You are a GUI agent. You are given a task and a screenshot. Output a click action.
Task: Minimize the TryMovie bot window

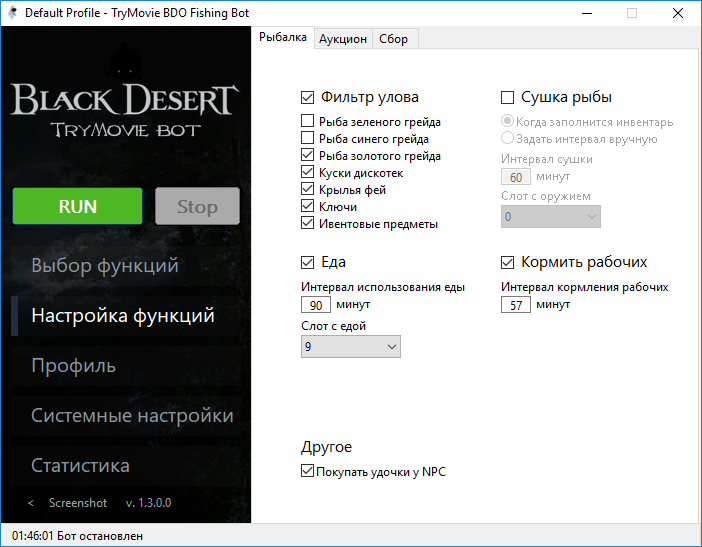(587, 13)
